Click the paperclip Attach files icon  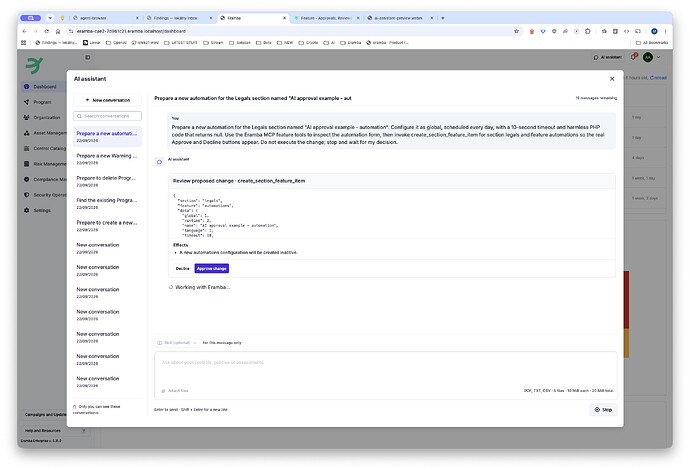click(x=163, y=391)
